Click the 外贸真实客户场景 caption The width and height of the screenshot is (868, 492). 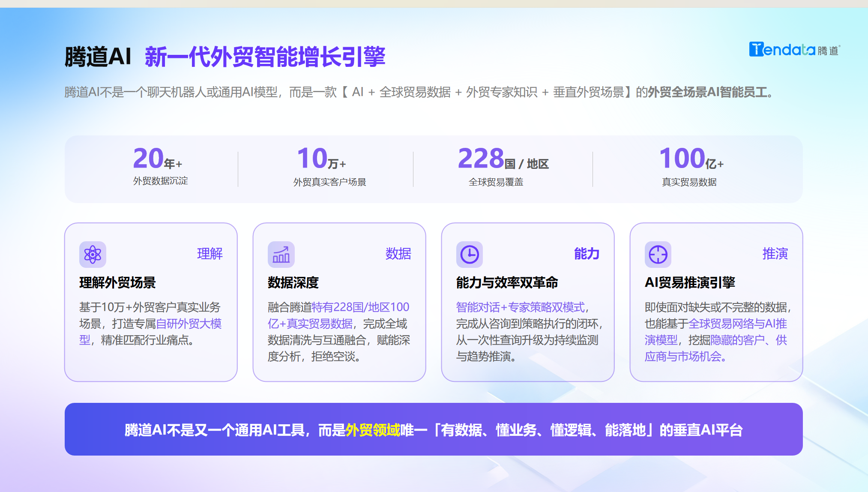tap(330, 182)
